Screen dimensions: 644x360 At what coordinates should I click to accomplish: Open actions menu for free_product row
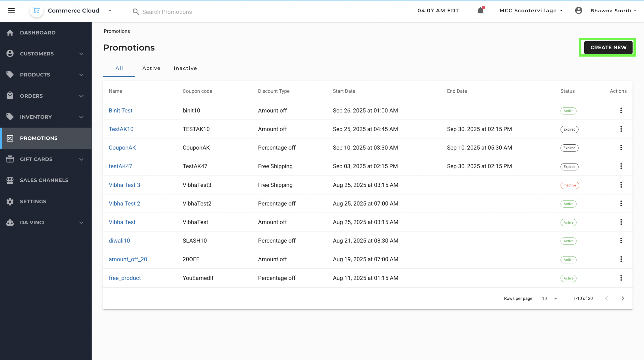click(x=621, y=278)
